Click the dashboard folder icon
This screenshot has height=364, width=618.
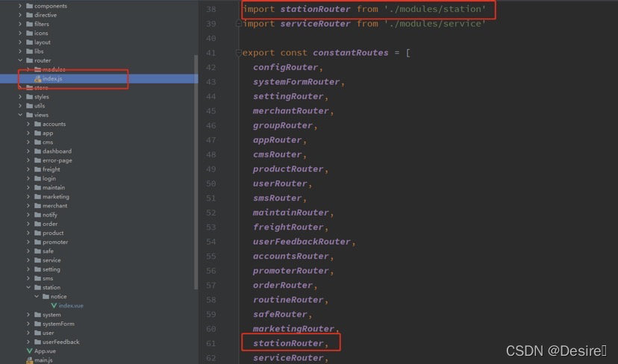point(38,151)
